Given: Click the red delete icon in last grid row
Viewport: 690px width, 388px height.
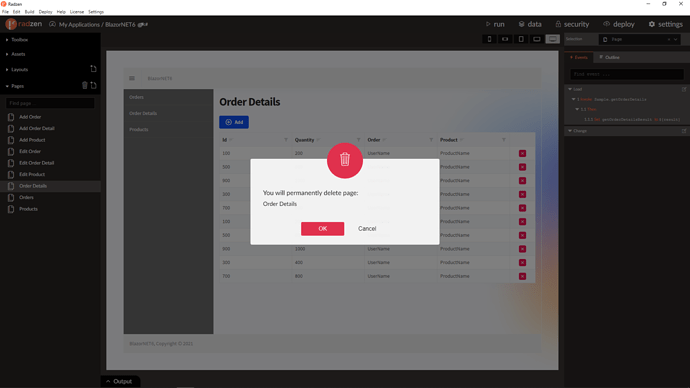Looking at the screenshot, I should pos(522,276).
